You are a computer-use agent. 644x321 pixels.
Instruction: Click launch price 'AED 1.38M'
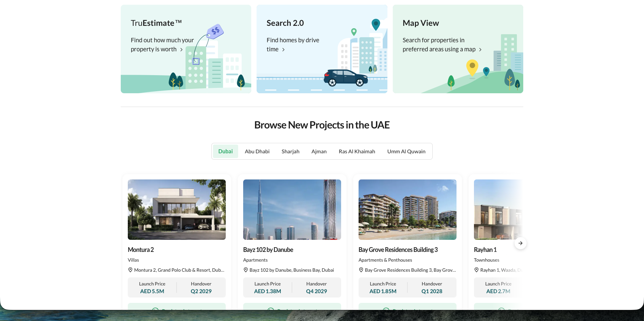tap(268, 291)
